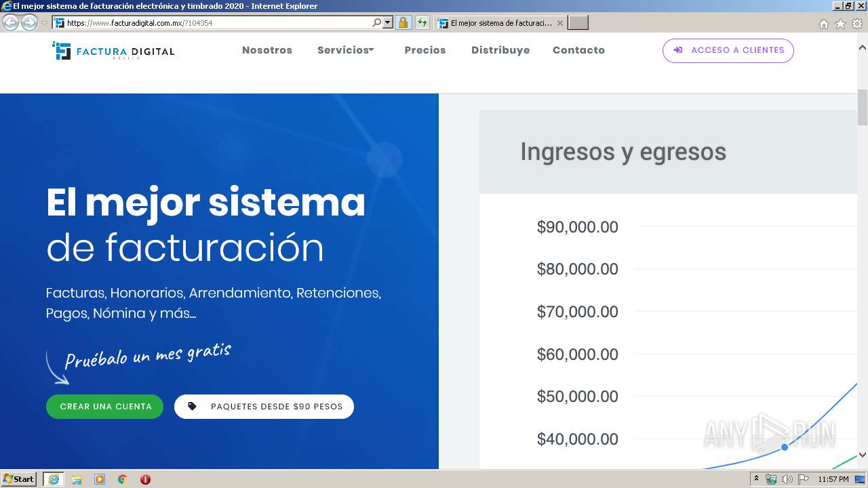This screenshot has width=868, height=488.
Task: Click the blue data point on the chart
Action: click(x=785, y=447)
